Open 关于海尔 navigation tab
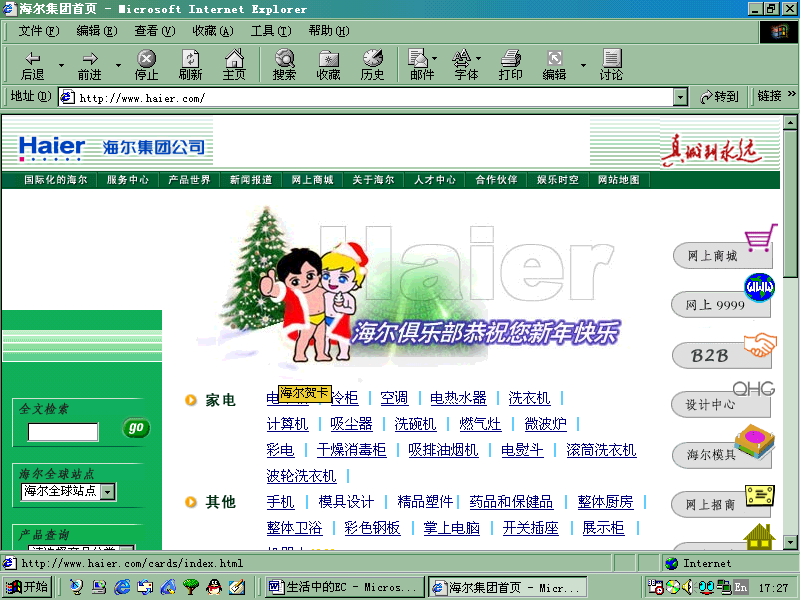800x600 pixels. tap(373, 180)
